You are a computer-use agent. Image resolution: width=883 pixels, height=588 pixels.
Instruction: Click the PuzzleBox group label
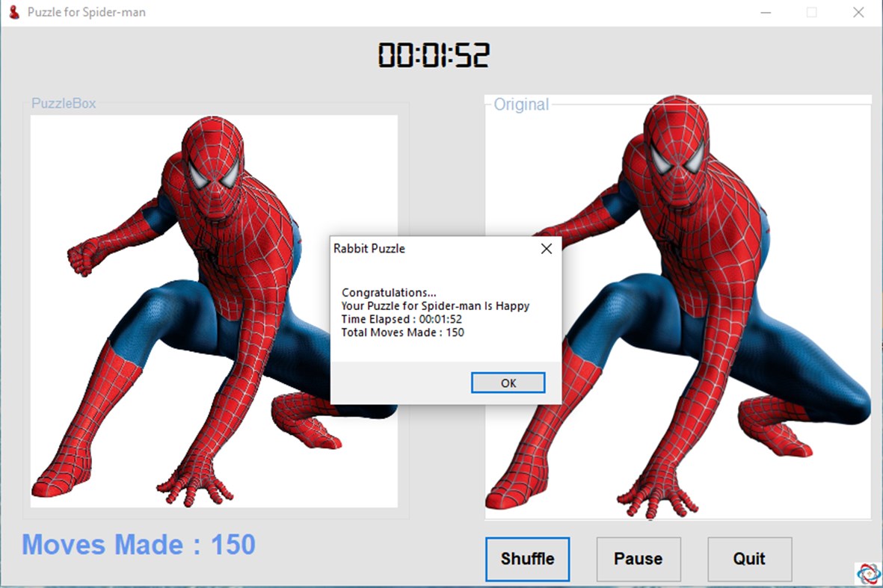63,103
